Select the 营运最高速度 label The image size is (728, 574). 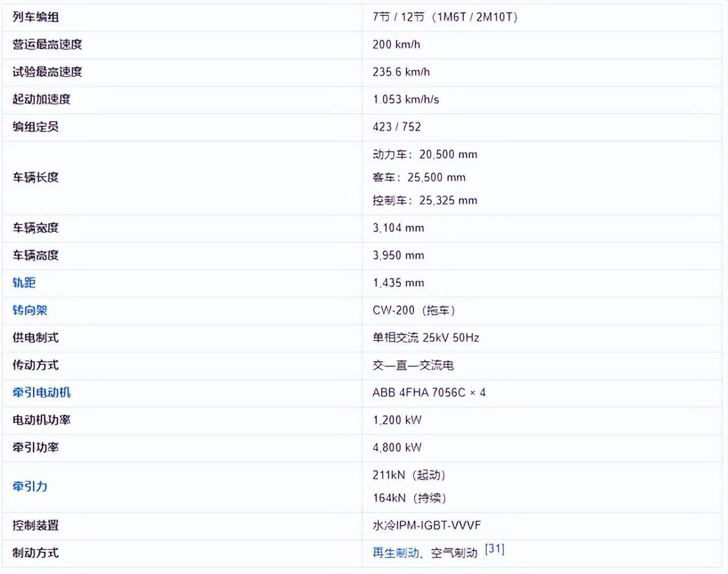[47, 44]
